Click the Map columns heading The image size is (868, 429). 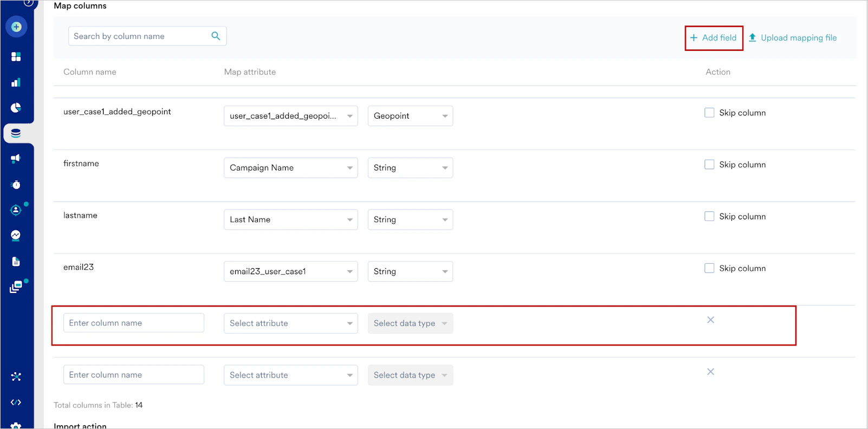(x=80, y=6)
